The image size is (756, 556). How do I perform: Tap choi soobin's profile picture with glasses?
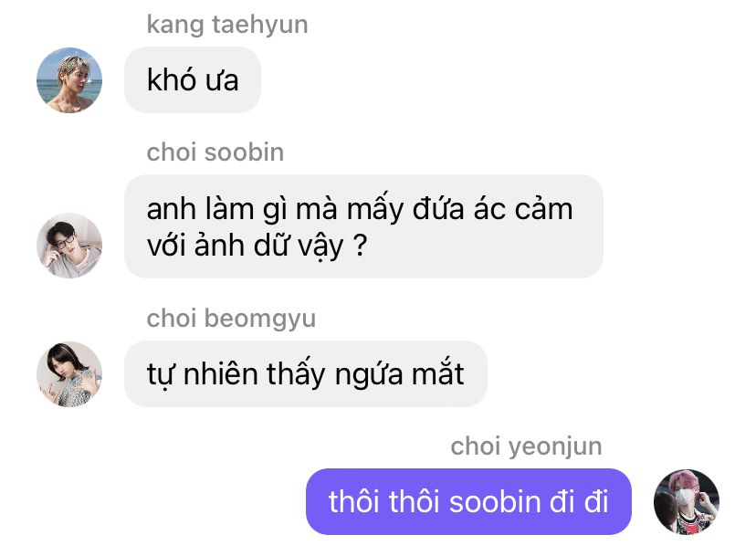pyautogui.click(x=69, y=246)
